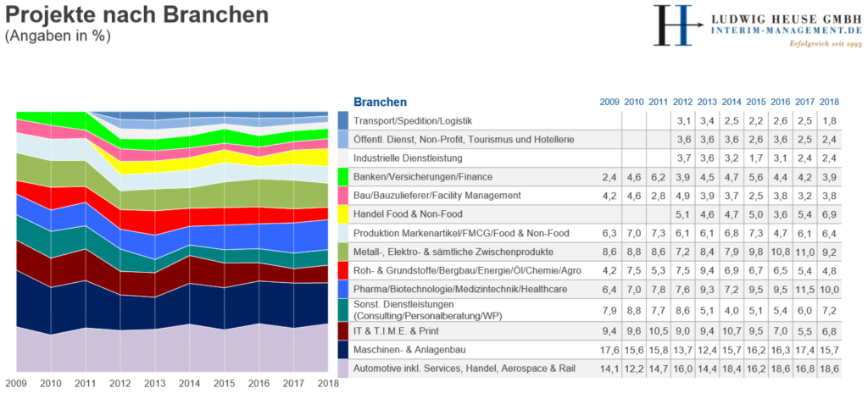Image resolution: width=868 pixels, height=399 pixels.
Task: Click the Öffentl. Dienst legend color swatch
Action: (343, 140)
